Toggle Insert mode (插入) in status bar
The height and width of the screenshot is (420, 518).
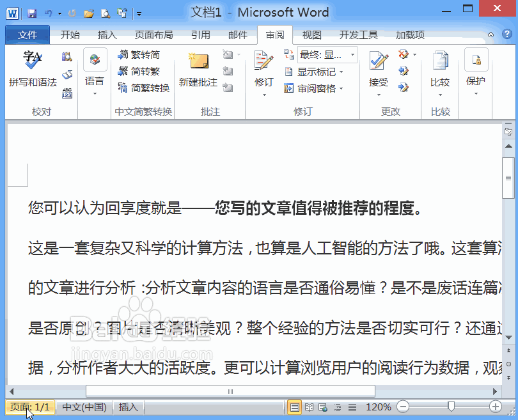coord(128,407)
